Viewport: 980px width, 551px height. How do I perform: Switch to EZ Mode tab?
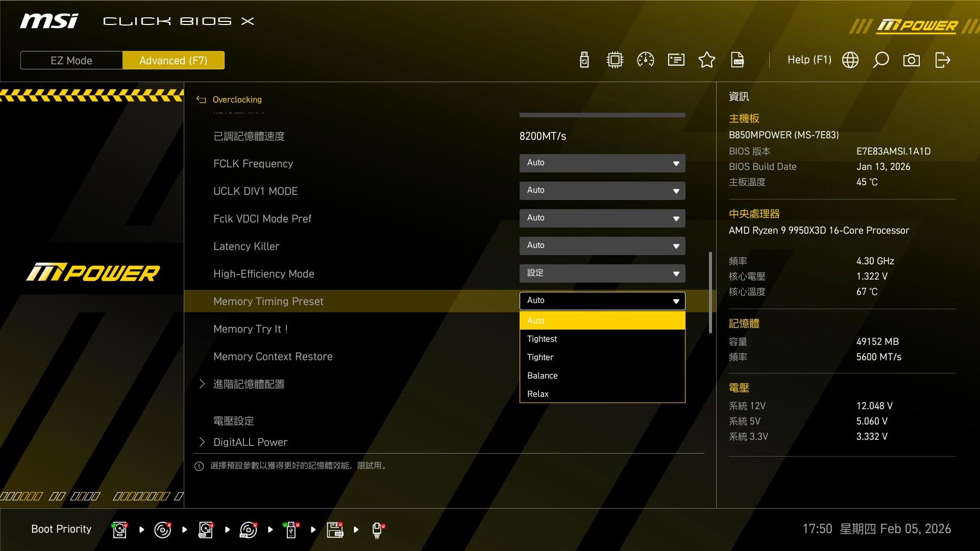[71, 60]
